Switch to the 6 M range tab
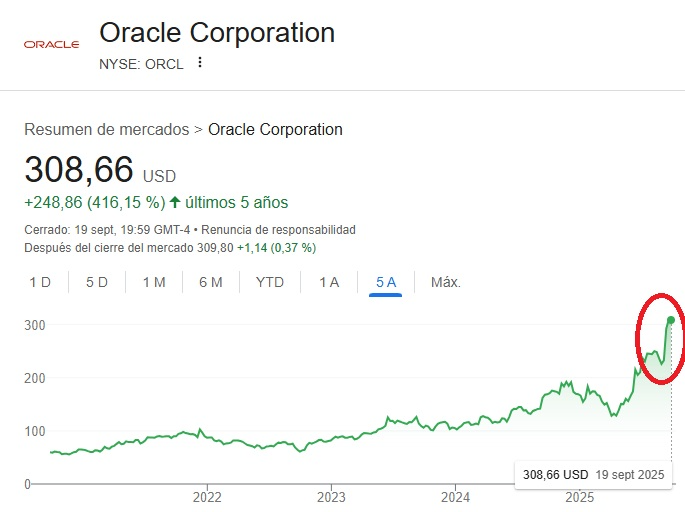The width and height of the screenshot is (685, 512). coord(211,282)
